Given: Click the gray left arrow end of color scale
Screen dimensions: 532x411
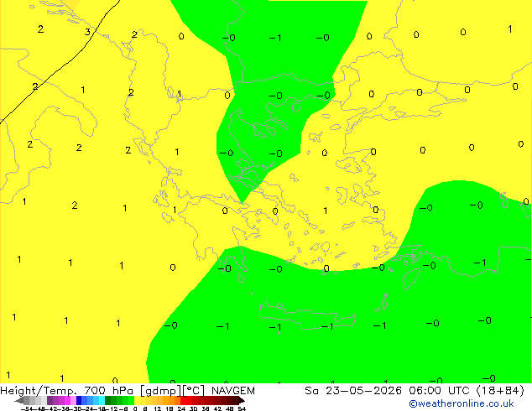Looking at the screenshot, I should coord(19,401).
